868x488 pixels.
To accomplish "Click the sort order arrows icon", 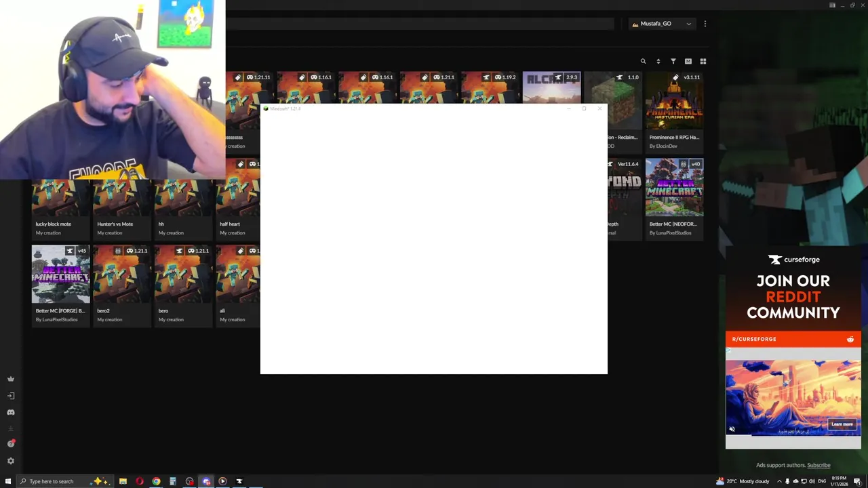I will coord(658,62).
